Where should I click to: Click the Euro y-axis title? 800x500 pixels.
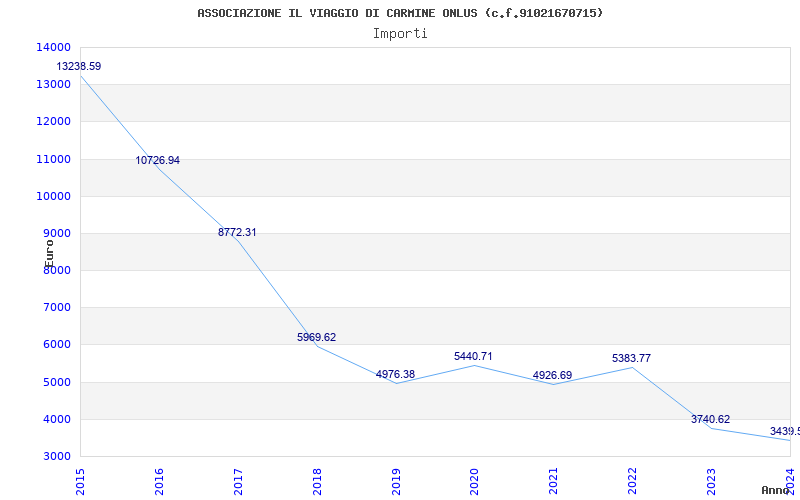pos(48,254)
